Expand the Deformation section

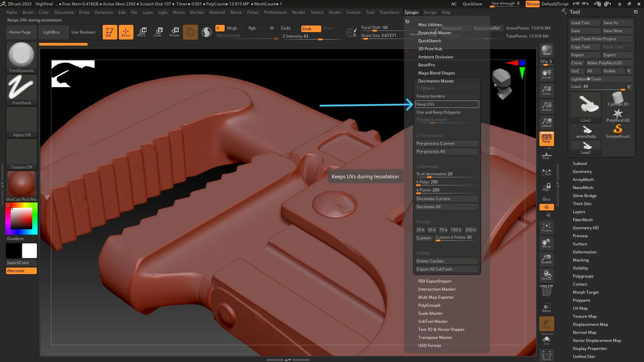585,252
